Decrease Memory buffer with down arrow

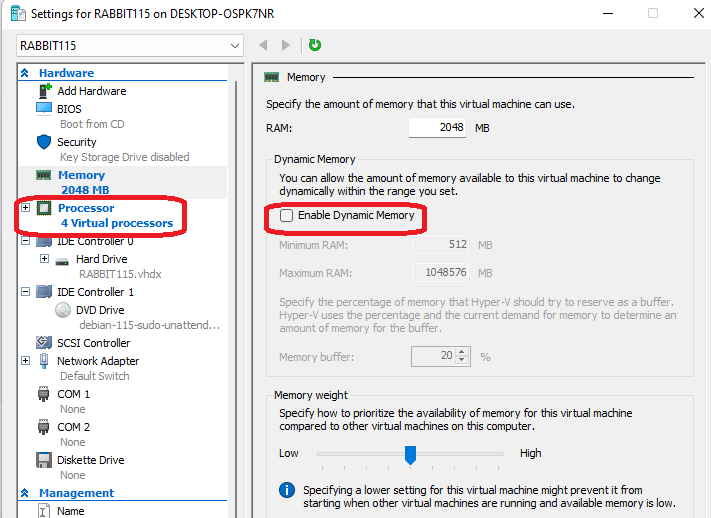pyautogui.click(x=462, y=361)
